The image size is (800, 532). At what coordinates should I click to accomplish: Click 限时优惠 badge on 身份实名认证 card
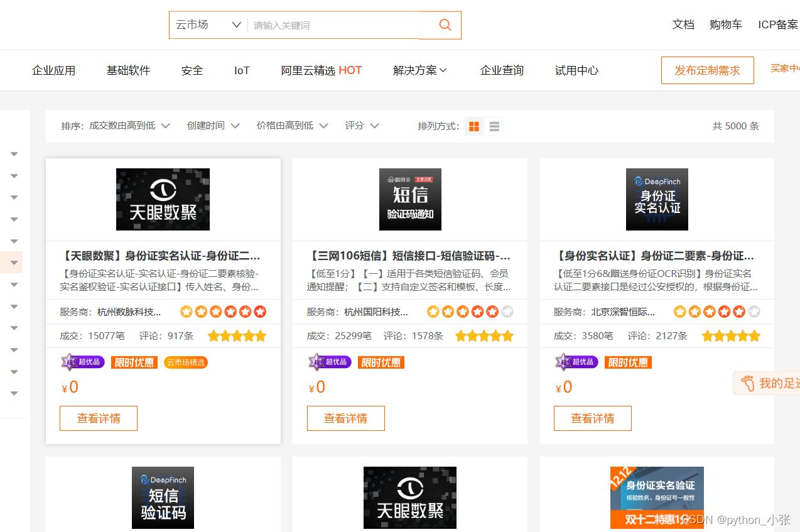[628, 362]
